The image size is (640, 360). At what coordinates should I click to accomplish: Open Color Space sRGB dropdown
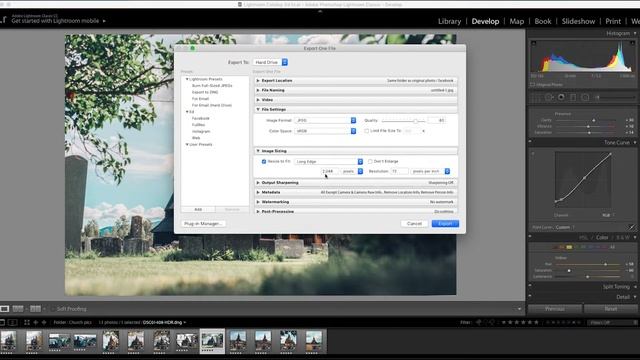[325, 131]
